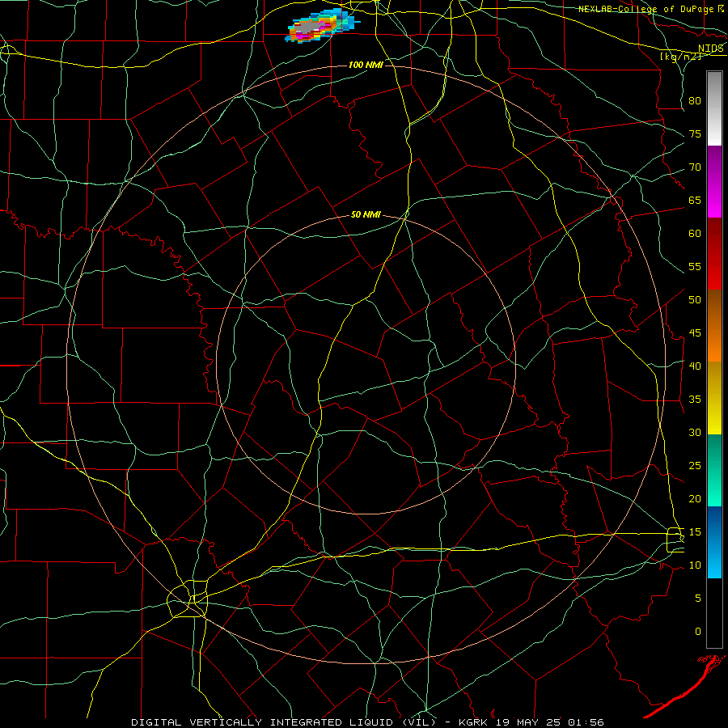Click the "KGRK" radar station ID in caption
This screenshot has height=728, width=728.
(x=474, y=722)
